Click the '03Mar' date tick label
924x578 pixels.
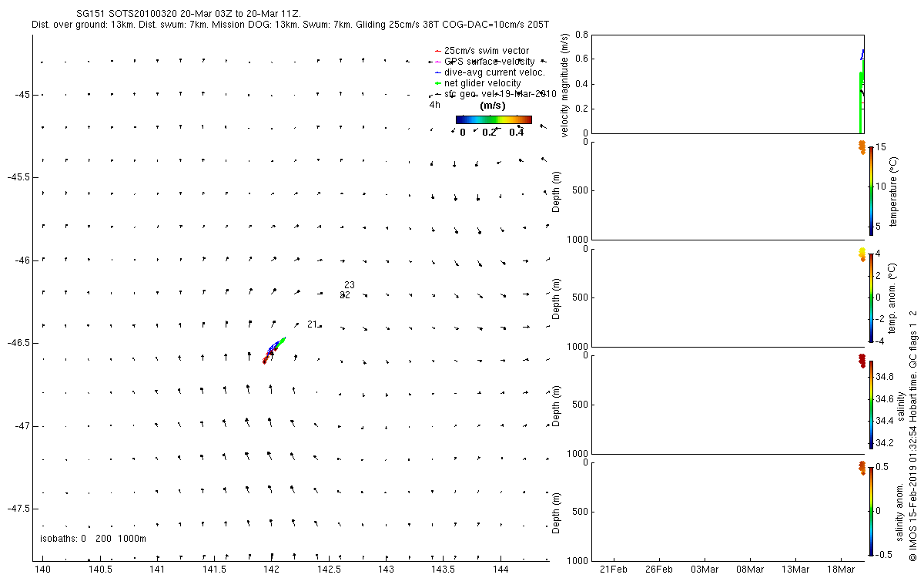click(705, 569)
